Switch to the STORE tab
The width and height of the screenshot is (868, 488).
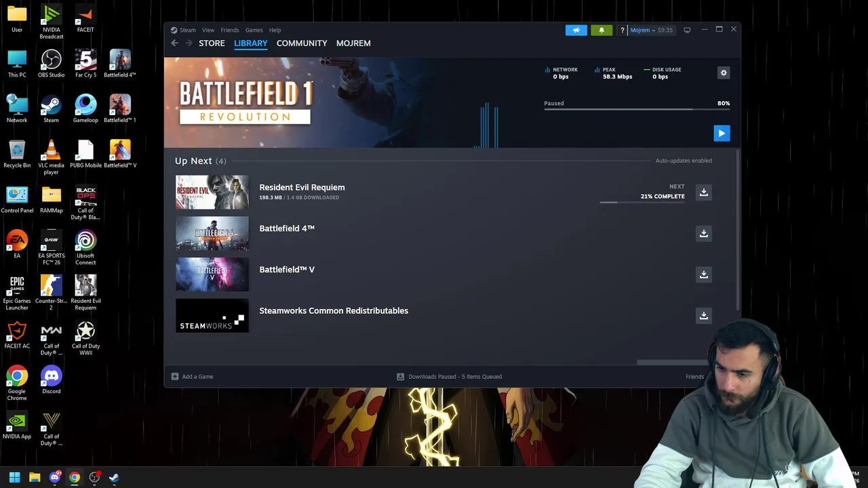pyautogui.click(x=212, y=43)
